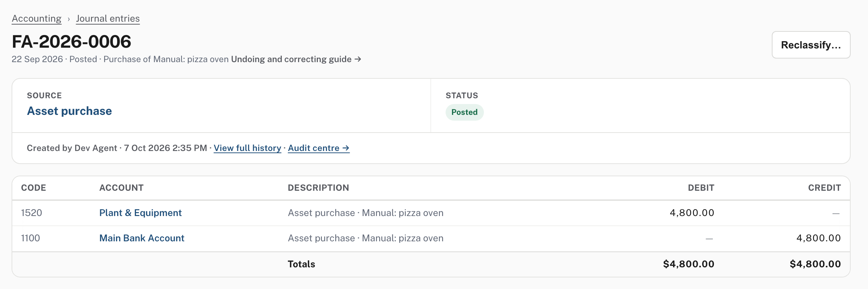Click the SOURCE label

[44, 95]
